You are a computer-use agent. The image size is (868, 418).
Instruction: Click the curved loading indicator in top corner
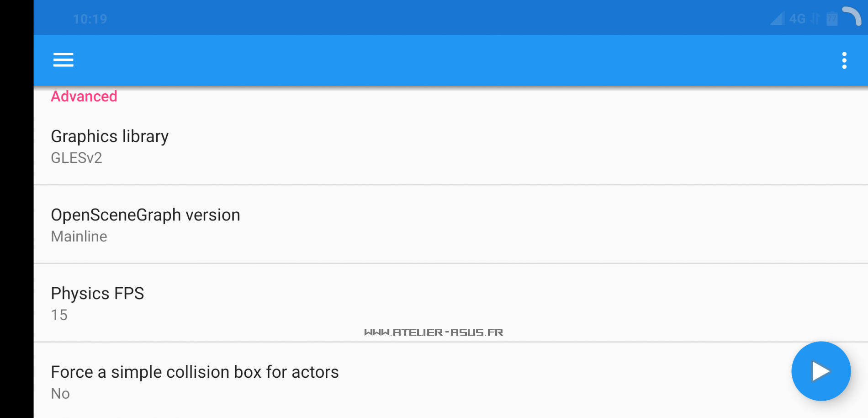tap(852, 16)
